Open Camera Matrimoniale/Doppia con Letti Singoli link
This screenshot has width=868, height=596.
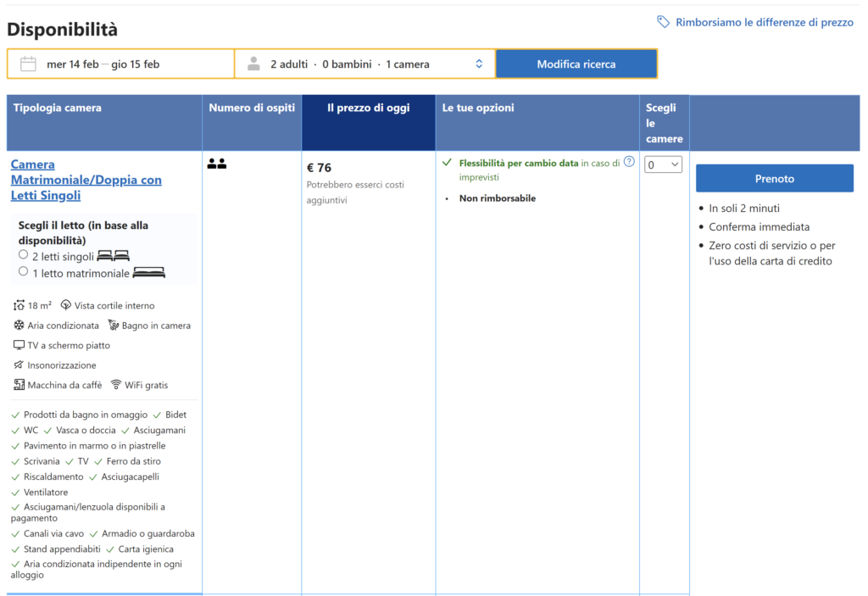86,180
